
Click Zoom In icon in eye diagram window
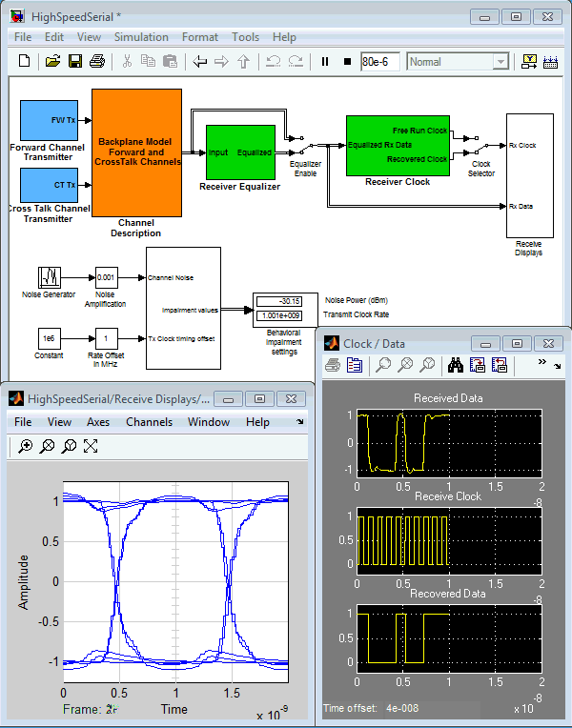tap(26, 445)
